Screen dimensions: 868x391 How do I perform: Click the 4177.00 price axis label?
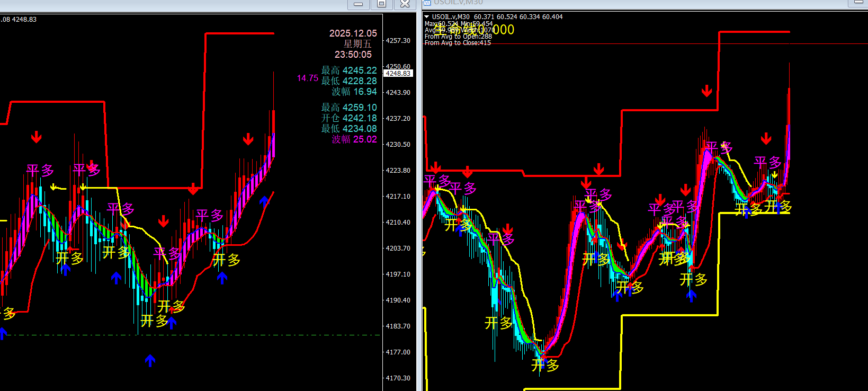pos(398,352)
